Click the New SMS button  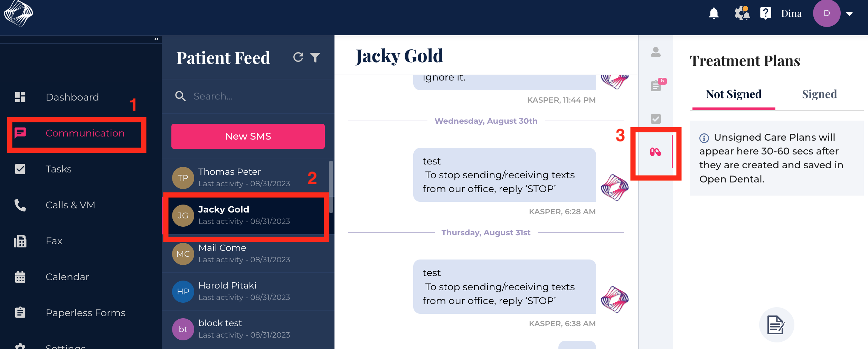coord(248,136)
